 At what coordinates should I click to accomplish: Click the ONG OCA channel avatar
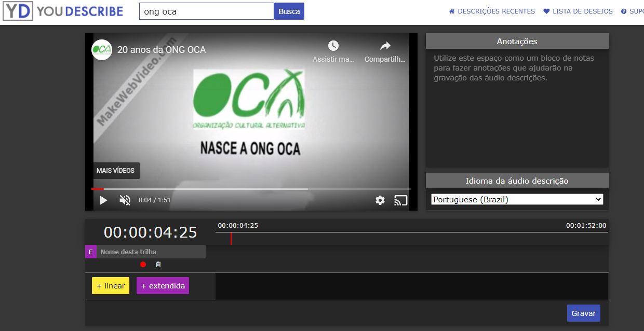pyautogui.click(x=102, y=50)
